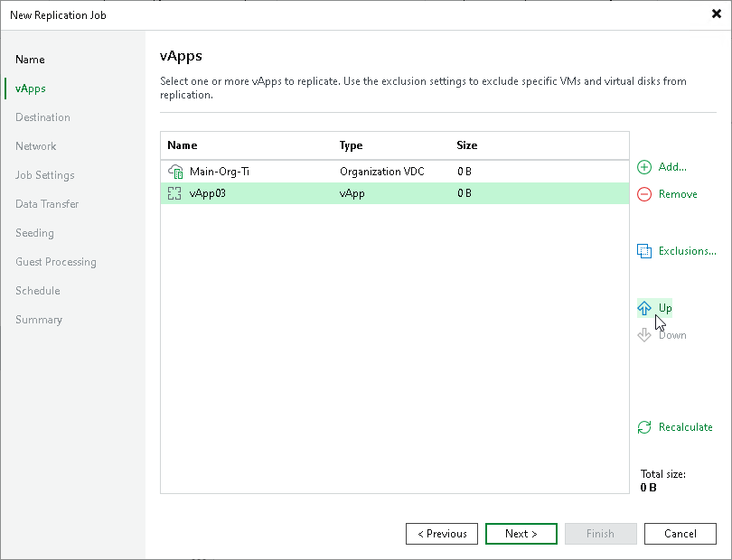Open the Destination wizard step

pyautogui.click(x=42, y=117)
